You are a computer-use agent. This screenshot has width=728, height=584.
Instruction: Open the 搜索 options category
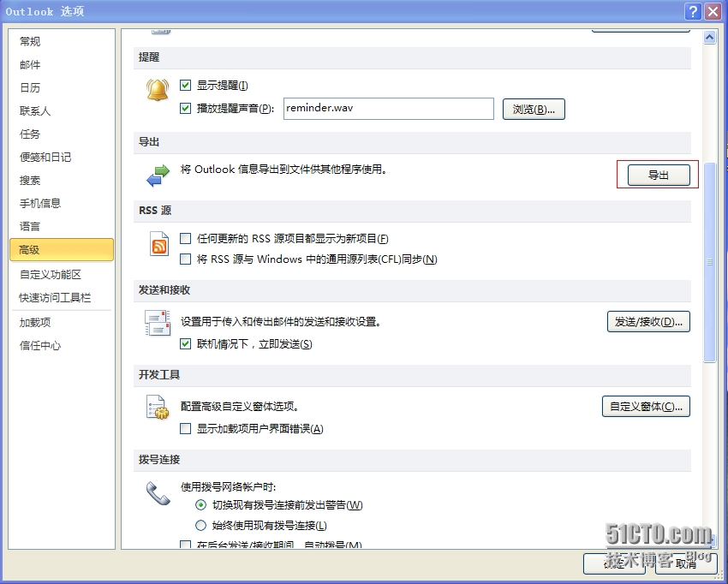(x=62, y=180)
